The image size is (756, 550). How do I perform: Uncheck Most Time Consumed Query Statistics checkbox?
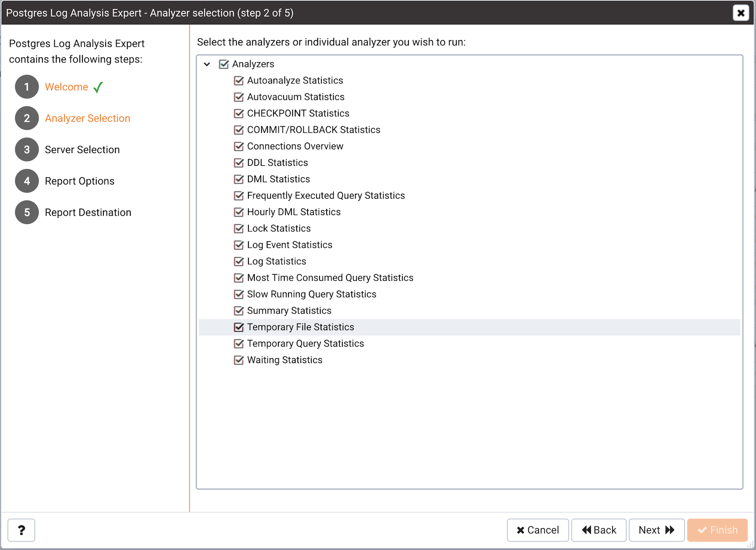[239, 278]
